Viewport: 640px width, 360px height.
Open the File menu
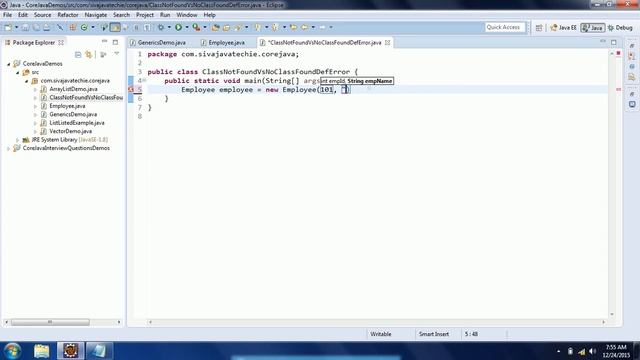tap(7, 15)
